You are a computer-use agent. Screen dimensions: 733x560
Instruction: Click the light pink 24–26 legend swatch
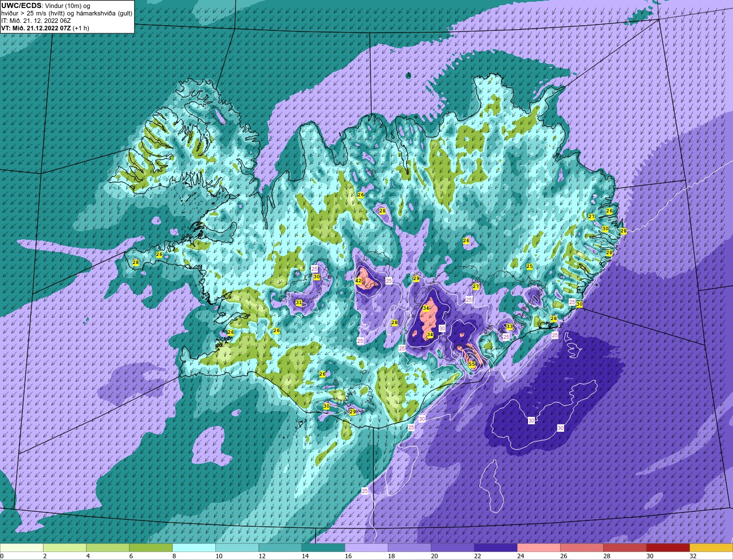(539, 548)
